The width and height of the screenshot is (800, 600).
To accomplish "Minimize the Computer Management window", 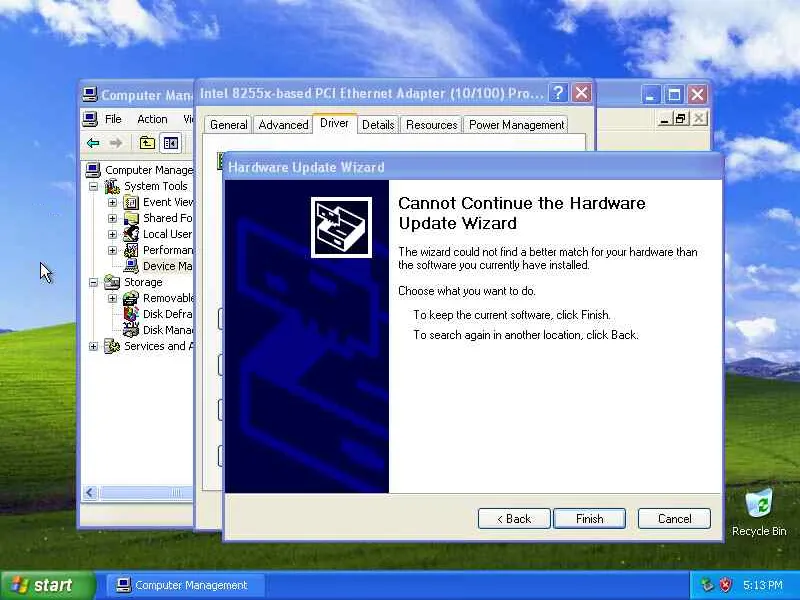I will pos(651,94).
